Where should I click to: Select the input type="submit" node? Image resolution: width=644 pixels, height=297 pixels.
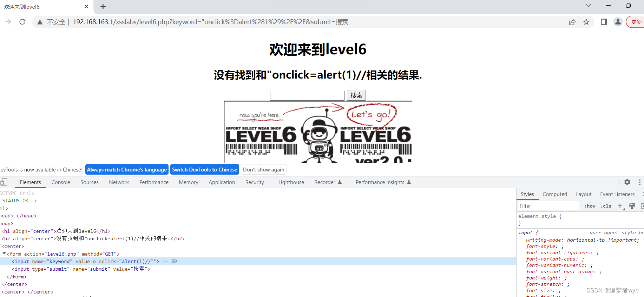coord(81,269)
